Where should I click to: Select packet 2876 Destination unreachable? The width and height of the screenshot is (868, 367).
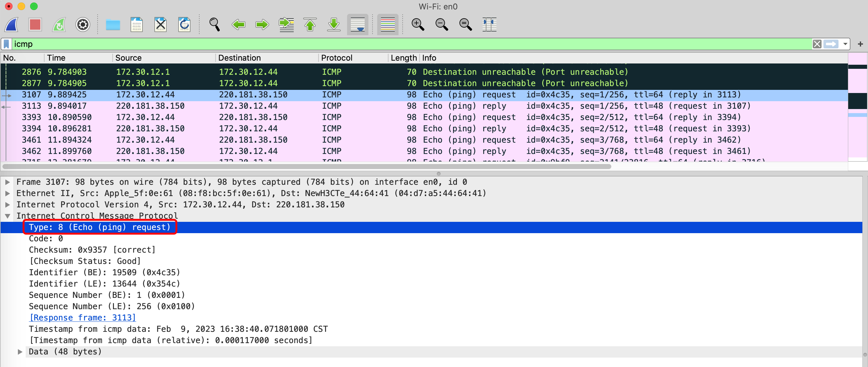click(424, 72)
